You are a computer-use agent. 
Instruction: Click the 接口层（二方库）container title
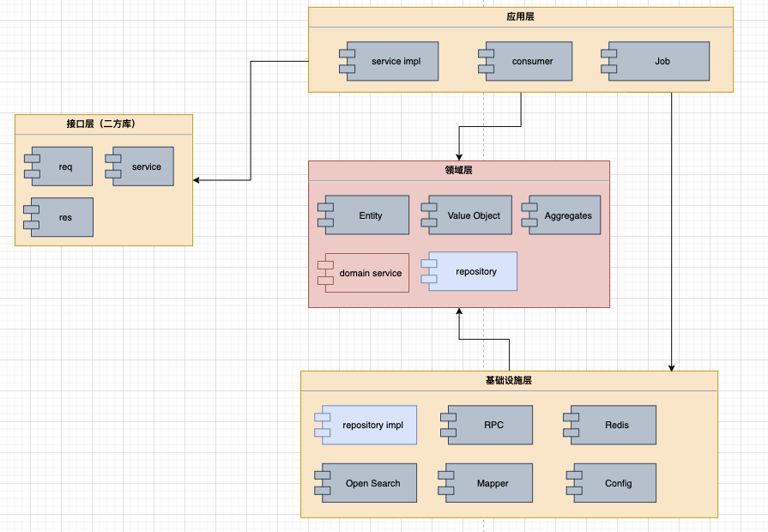click(101, 124)
